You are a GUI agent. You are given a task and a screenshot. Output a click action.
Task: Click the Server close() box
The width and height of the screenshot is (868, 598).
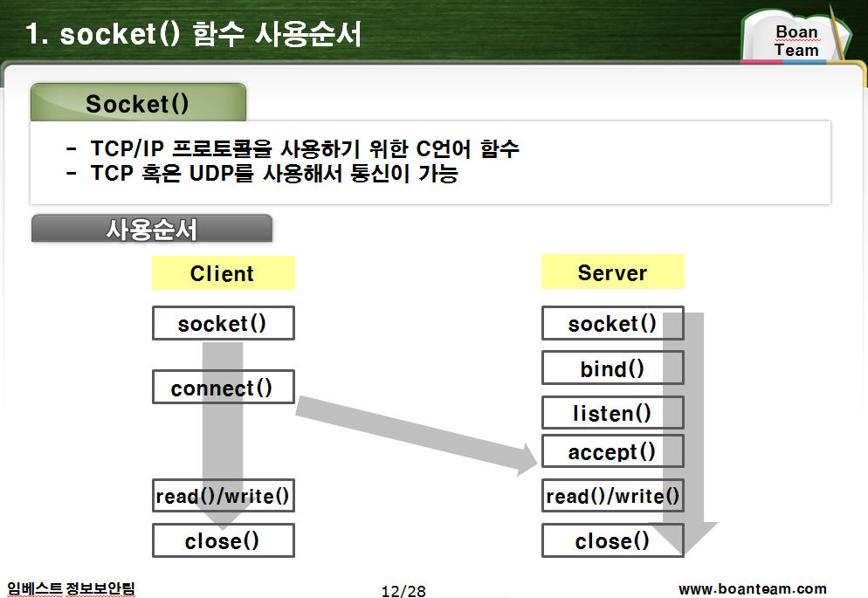(x=613, y=540)
